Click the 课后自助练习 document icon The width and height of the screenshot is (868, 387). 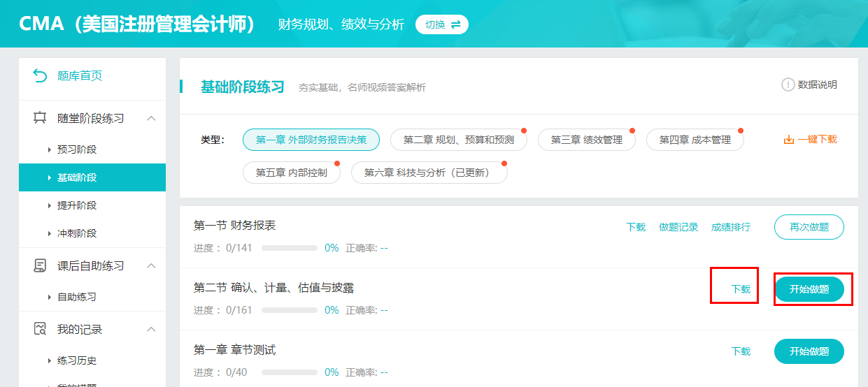[41, 265]
